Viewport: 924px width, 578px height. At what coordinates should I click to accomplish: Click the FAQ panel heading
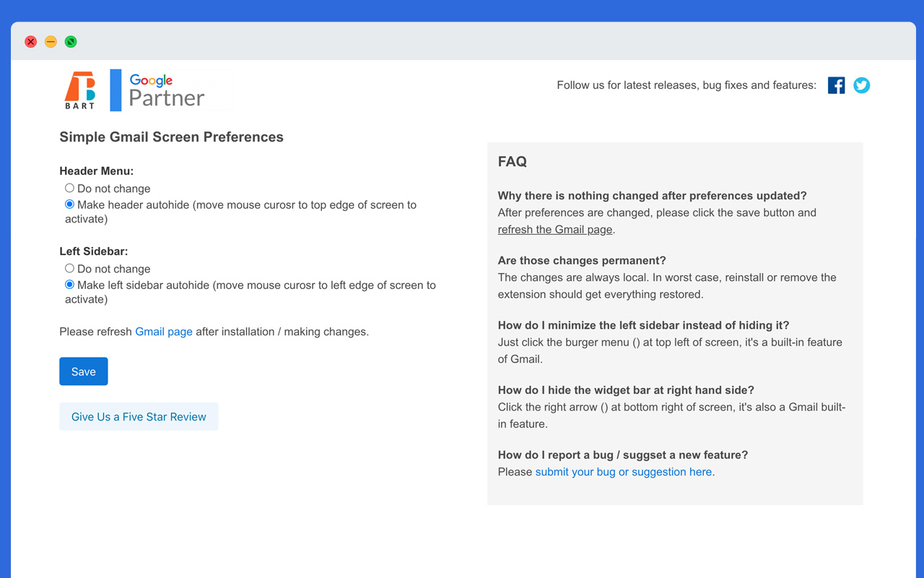click(x=512, y=161)
